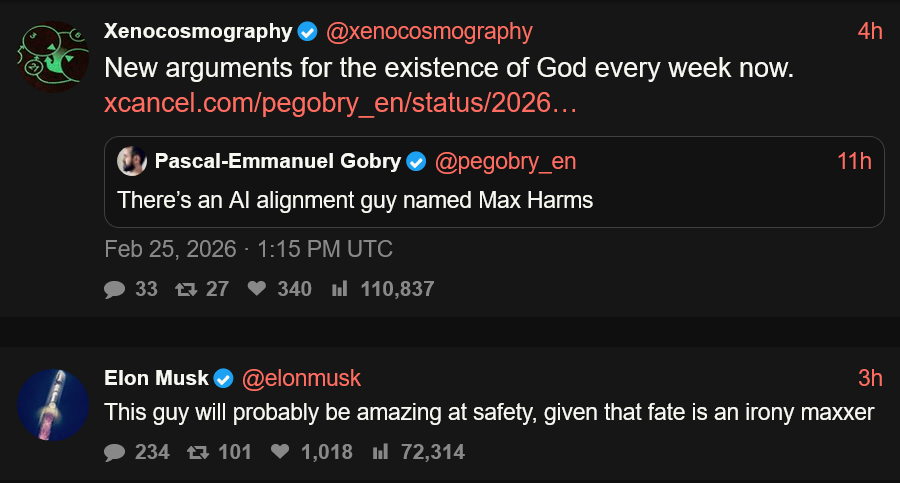Click Xenocosmography's verified badge
The image size is (900, 483).
pyautogui.click(x=308, y=32)
